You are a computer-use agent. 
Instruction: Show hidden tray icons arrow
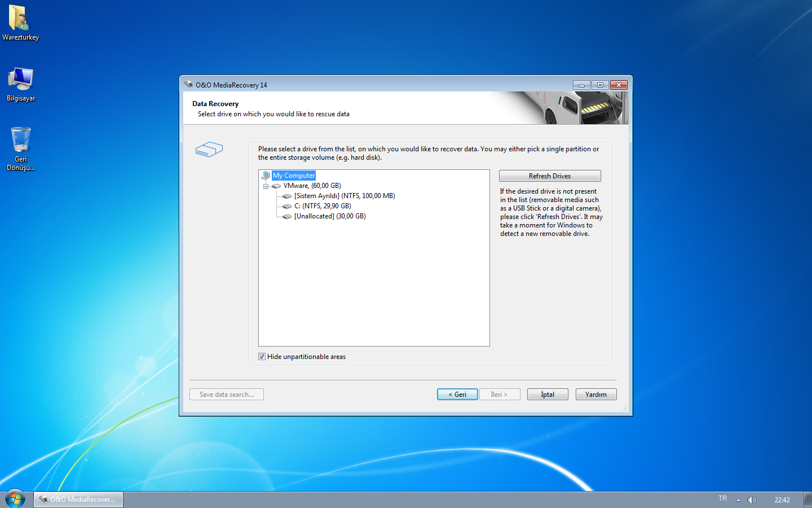pos(738,500)
